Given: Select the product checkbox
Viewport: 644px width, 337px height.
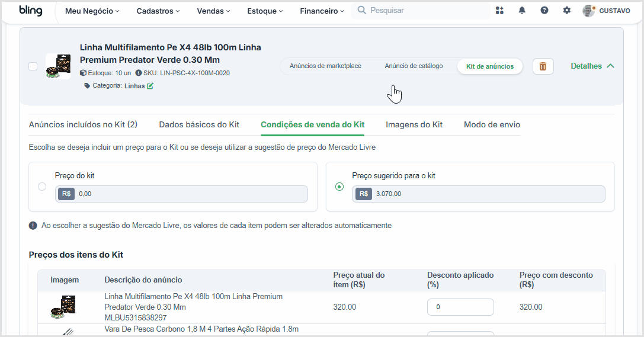Looking at the screenshot, I should pyautogui.click(x=33, y=66).
